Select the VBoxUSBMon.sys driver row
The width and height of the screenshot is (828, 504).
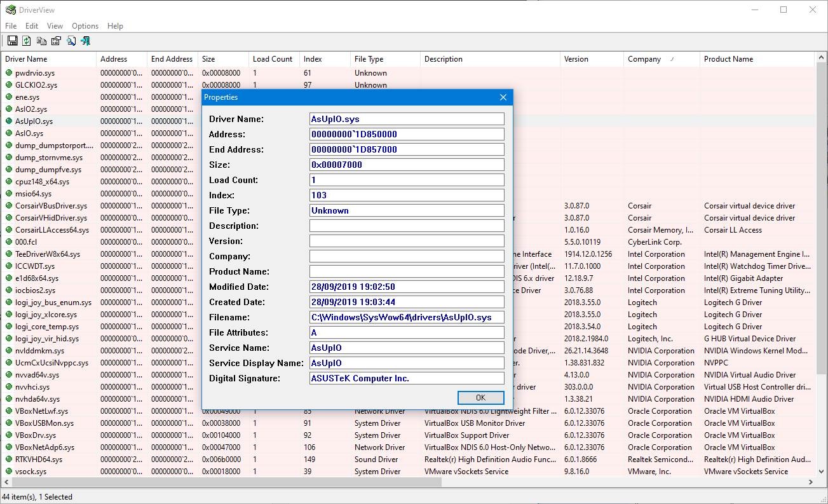tap(407, 423)
